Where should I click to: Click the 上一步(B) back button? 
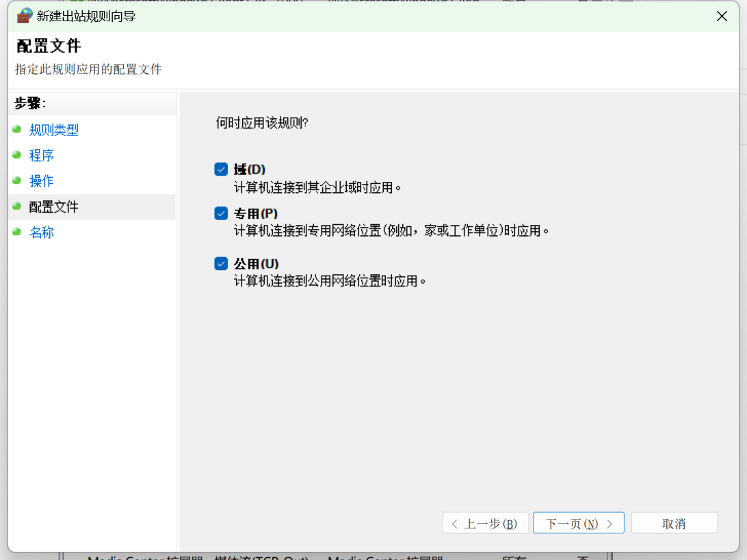(x=486, y=523)
